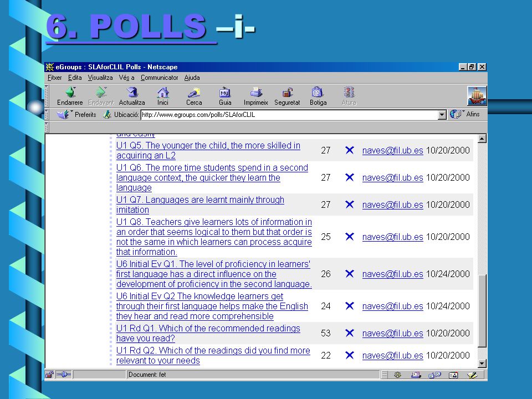532x399 pixels.
Task: Click the 53 vote count
Action: (x=326, y=333)
